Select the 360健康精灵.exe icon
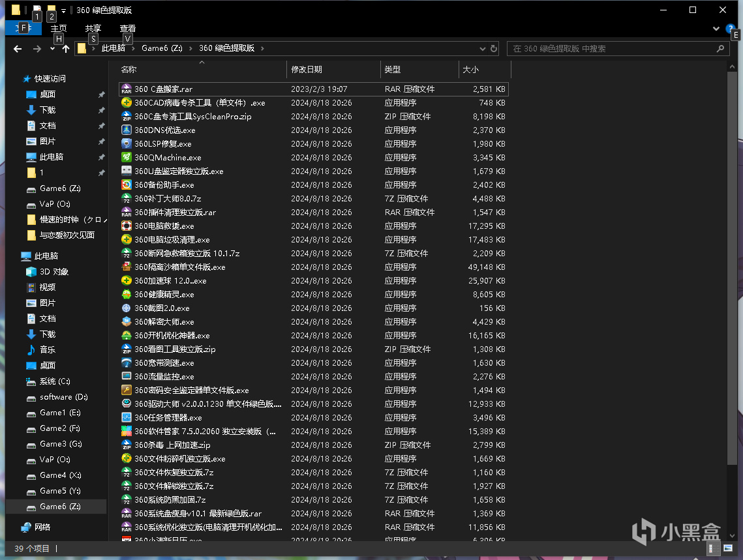 126,295
